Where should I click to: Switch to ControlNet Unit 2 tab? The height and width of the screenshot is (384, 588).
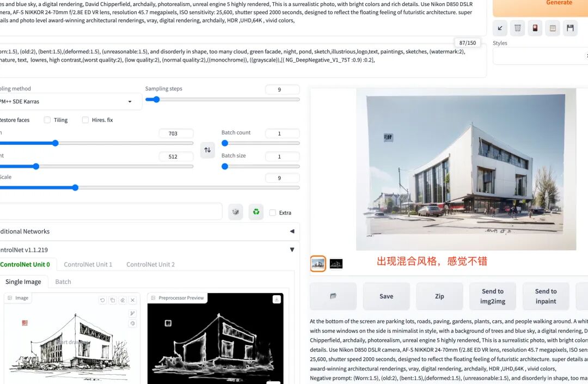tap(150, 264)
